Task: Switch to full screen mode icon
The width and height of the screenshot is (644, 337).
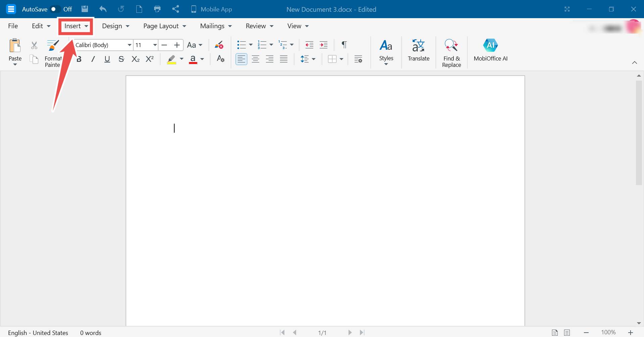Action: [x=567, y=9]
